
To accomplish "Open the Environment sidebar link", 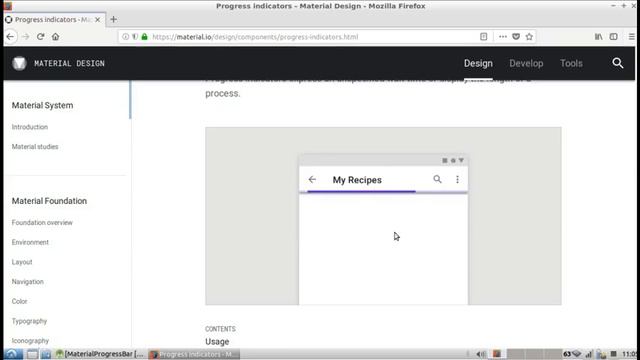I will tap(30, 242).
